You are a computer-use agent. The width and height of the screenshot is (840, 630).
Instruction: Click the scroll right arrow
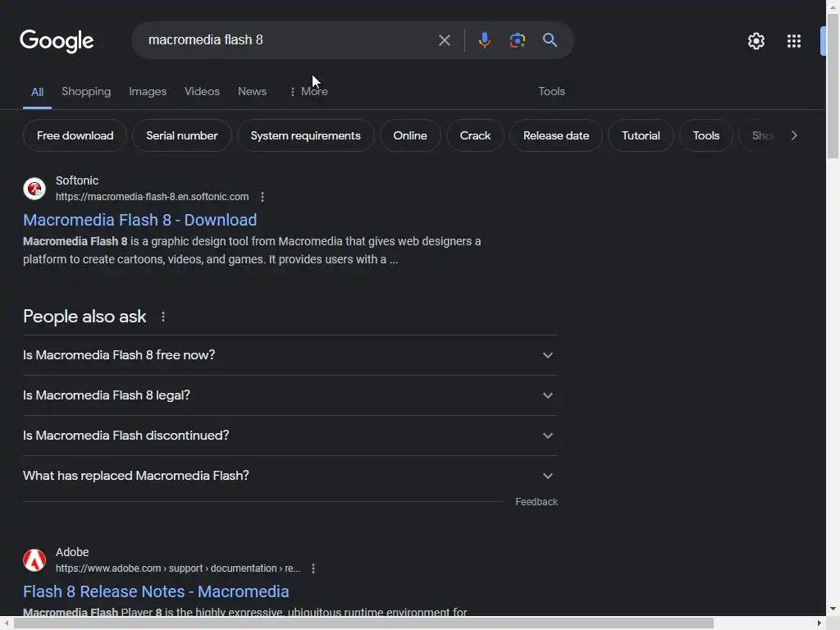(819, 623)
